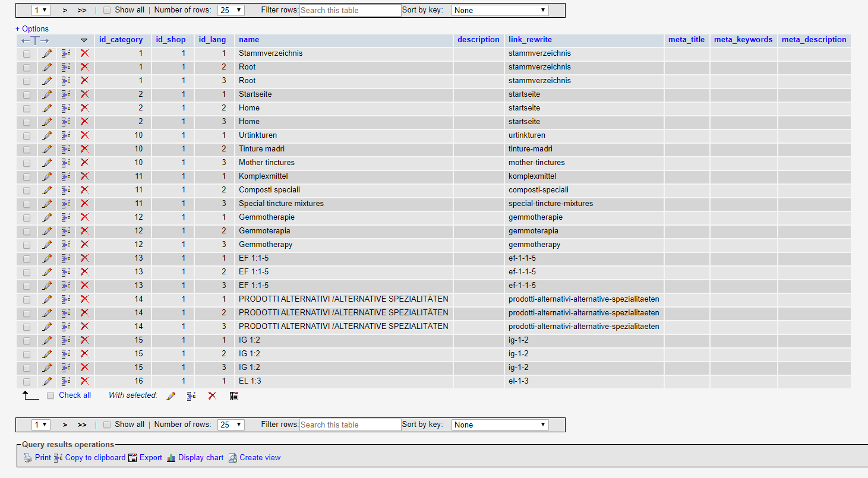Sort by the id_category column header

coord(121,40)
